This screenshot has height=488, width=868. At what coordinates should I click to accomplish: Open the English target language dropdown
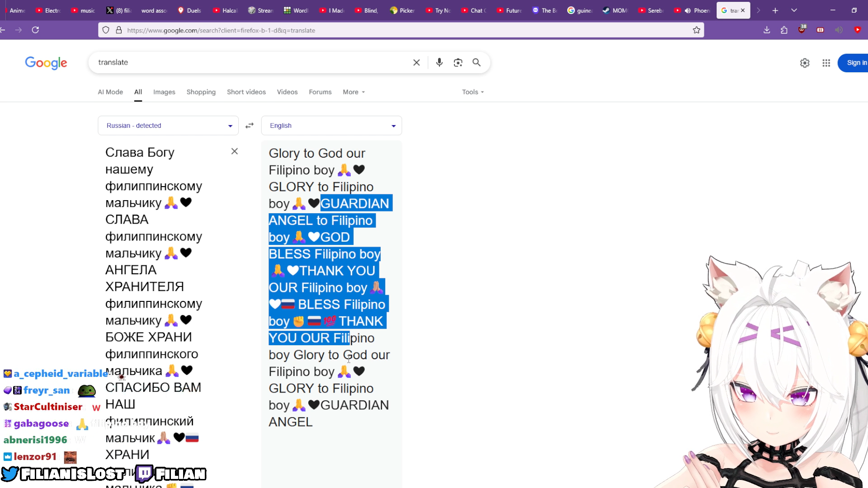[331, 126]
